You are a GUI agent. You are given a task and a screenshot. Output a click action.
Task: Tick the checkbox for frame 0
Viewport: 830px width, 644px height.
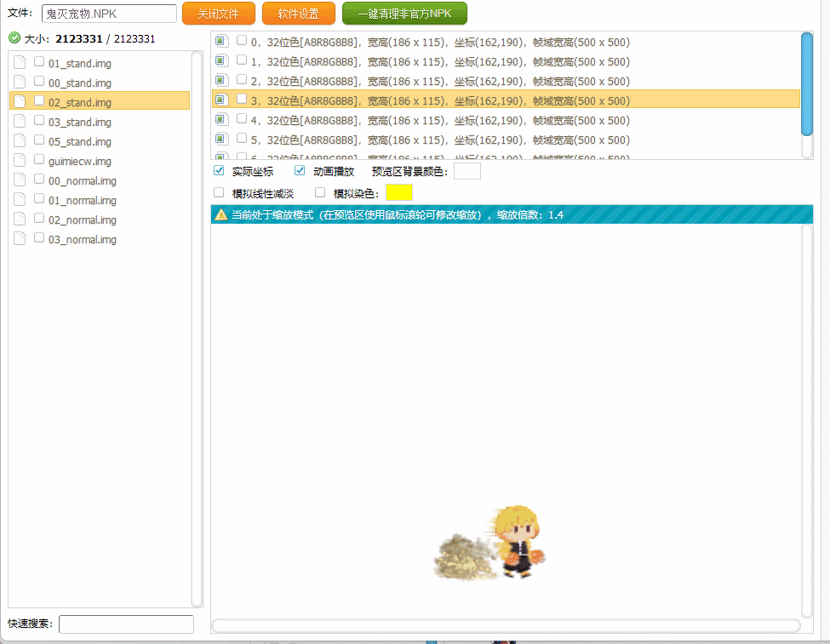coord(242,40)
